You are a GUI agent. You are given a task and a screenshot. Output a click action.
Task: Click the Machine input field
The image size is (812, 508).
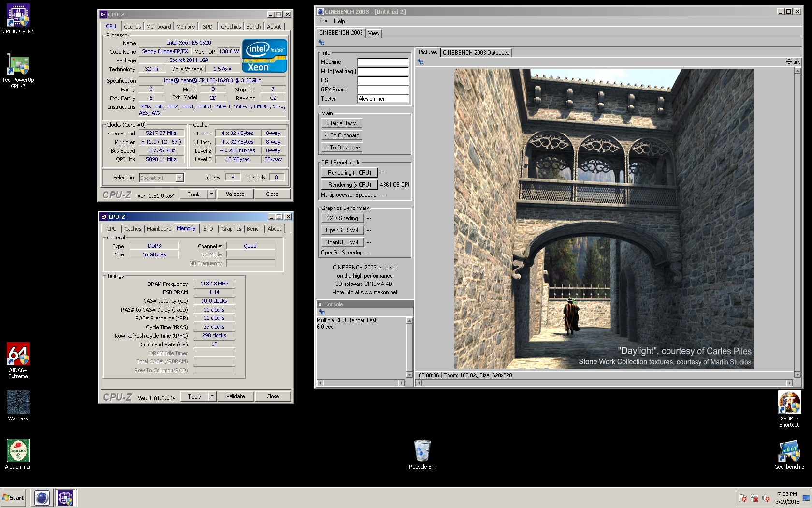point(383,62)
